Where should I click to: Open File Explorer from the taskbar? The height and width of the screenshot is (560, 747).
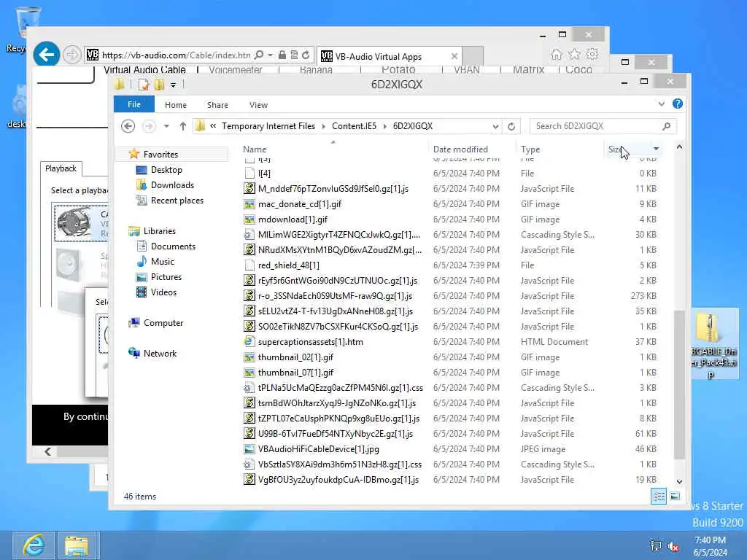pos(77,545)
